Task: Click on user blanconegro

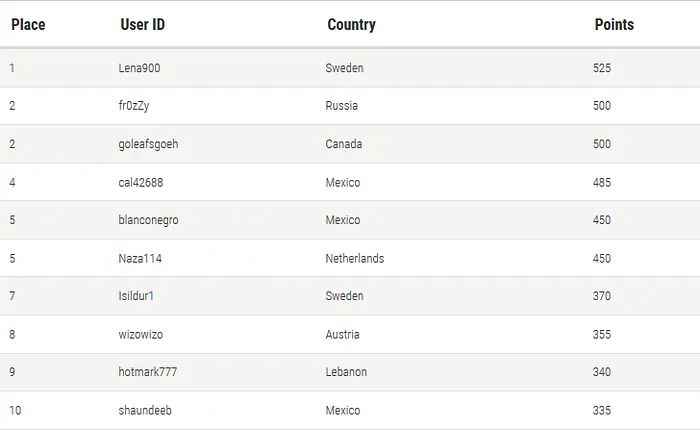Action: coord(148,220)
